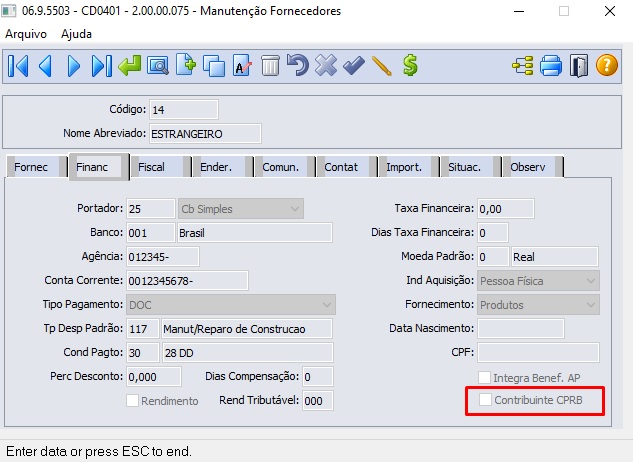
Task: Click the Moeda Padrão code field
Action: (493, 256)
